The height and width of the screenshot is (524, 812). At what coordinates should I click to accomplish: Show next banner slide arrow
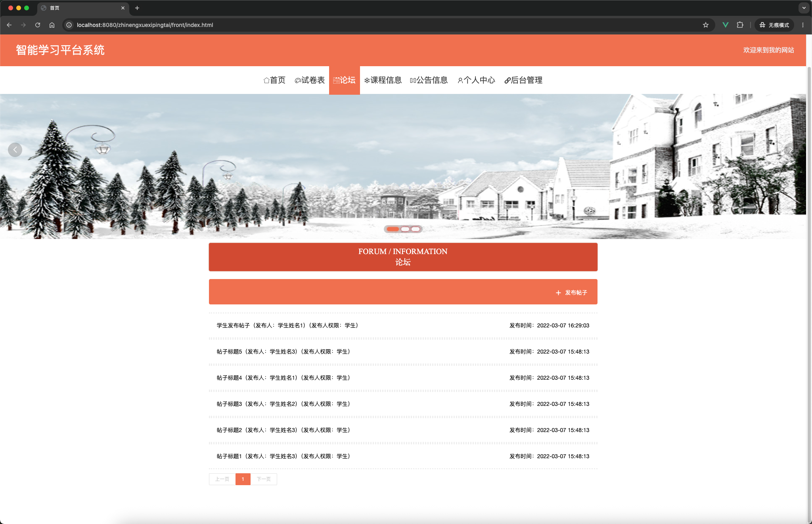coord(791,150)
